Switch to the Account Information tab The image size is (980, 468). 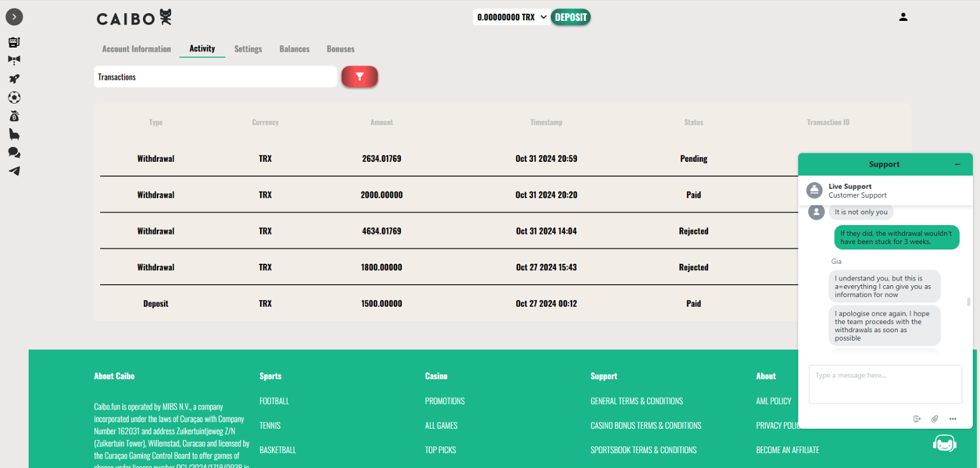pyautogui.click(x=137, y=49)
